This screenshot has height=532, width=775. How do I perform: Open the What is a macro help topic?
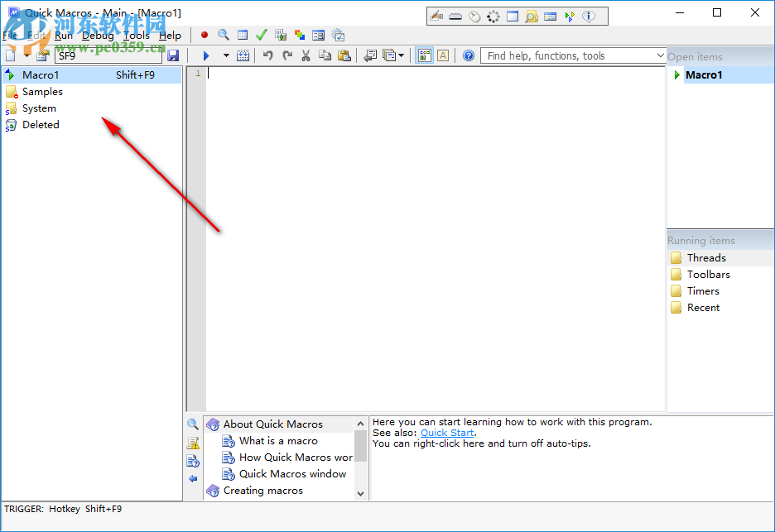(x=278, y=441)
